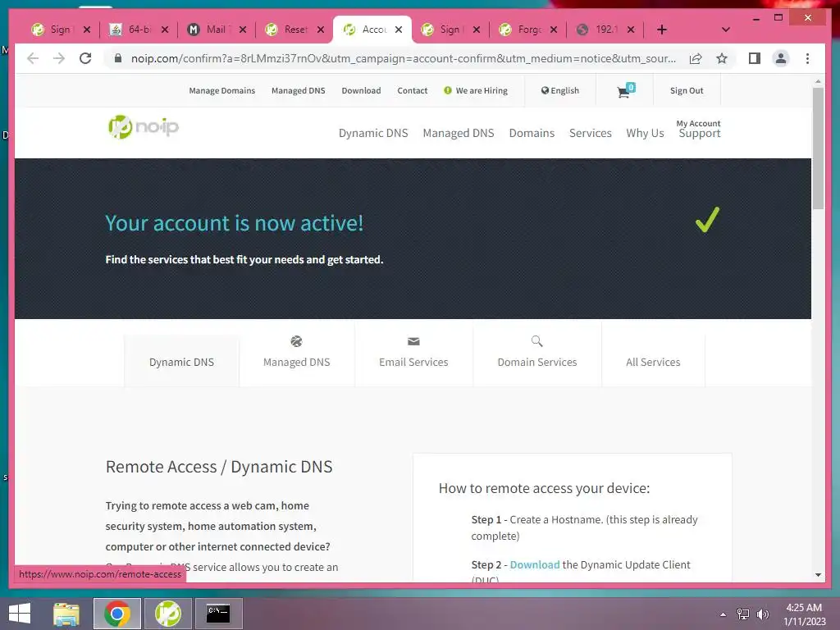Image resolution: width=840 pixels, height=630 pixels.
Task: Open File Explorer from taskbar
Action: click(66, 614)
